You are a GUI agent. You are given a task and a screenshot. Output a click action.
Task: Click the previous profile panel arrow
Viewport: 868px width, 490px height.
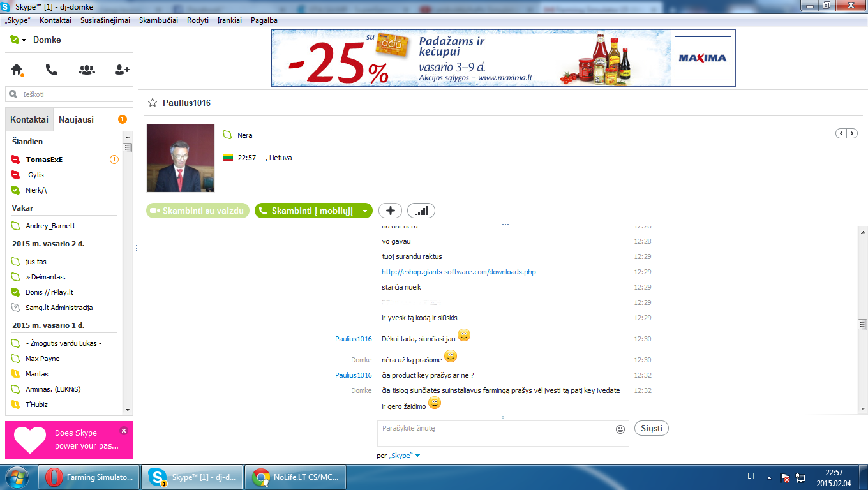[841, 133]
